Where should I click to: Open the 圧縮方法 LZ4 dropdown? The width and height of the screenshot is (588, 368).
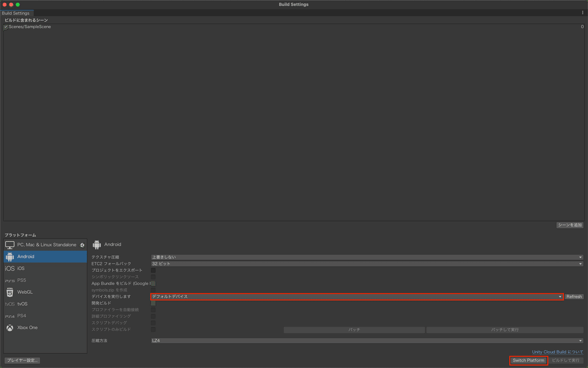point(367,341)
